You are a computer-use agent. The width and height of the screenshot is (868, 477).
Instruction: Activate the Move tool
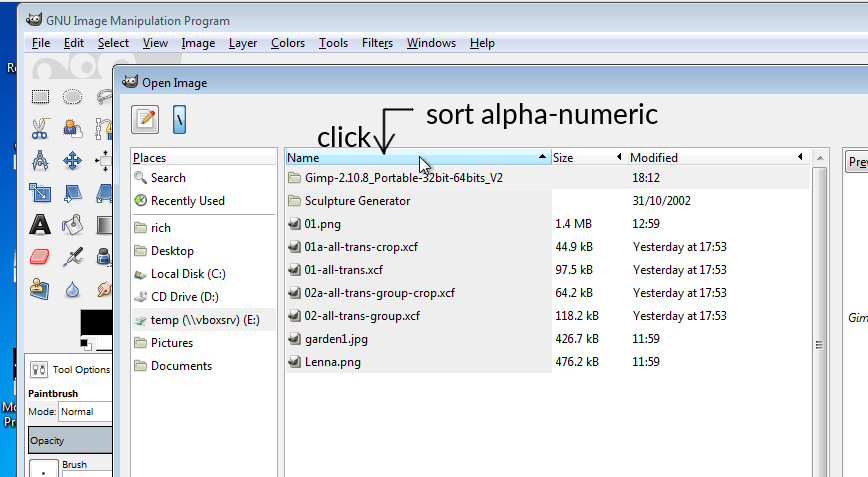[x=72, y=160]
